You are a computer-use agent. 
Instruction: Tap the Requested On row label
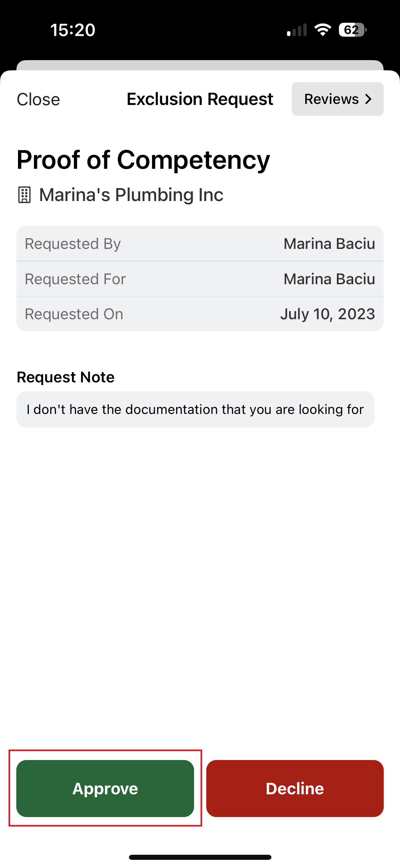[x=74, y=314]
